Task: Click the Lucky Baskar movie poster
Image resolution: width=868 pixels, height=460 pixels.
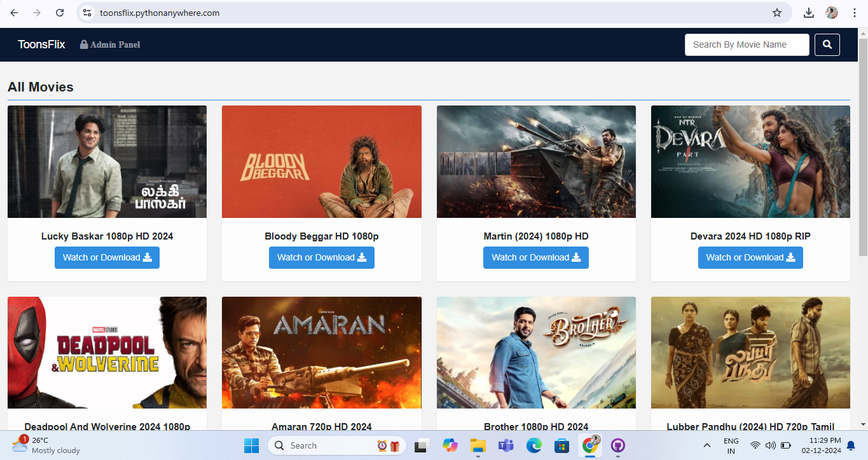Action: (x=107, y=161)
